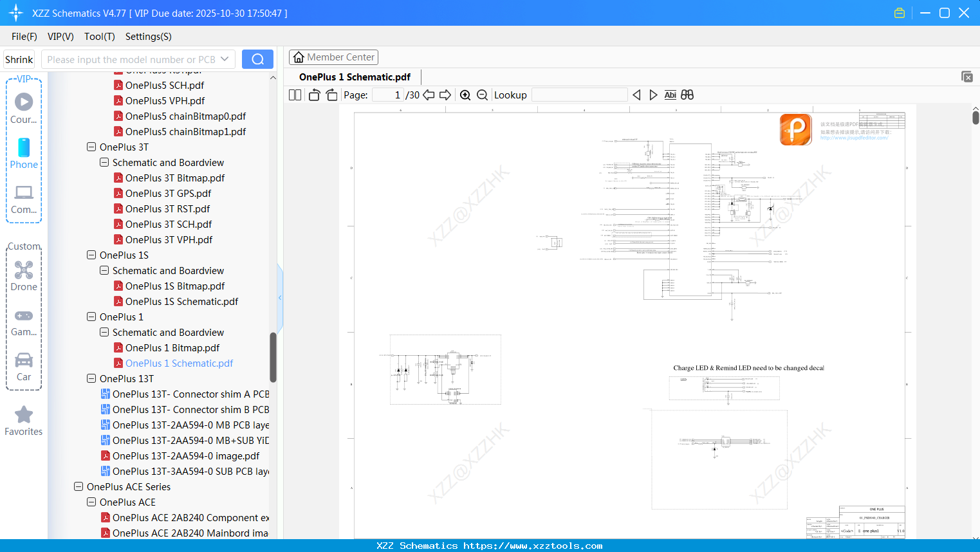
Task: Open the model number input dropdown
Action: click(226, 59)
